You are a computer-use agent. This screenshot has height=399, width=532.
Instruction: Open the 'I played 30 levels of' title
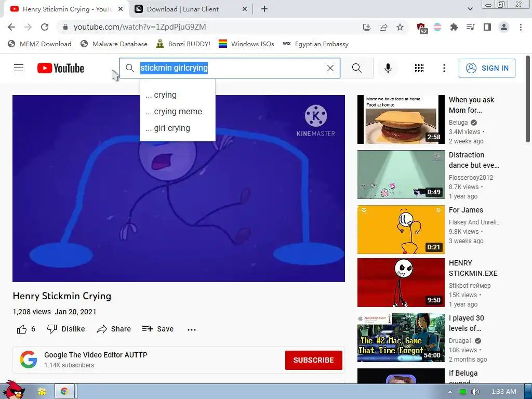tap(466, 323)
